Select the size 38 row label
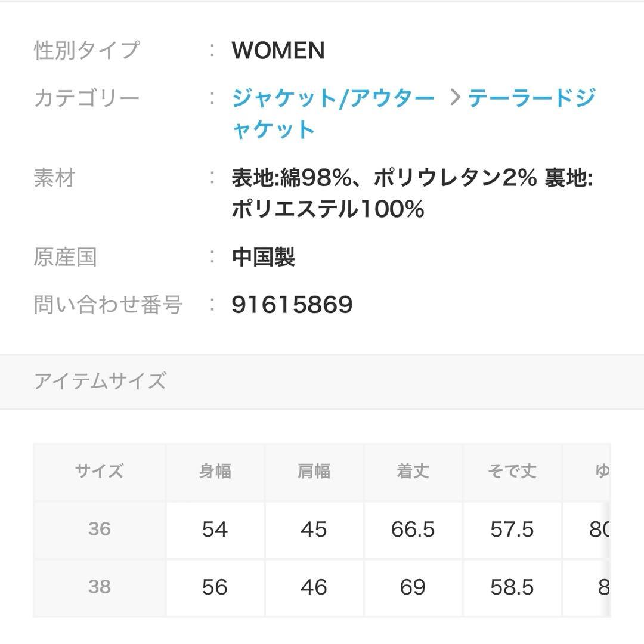The image size is (644, 644). click(x=99, y=587)
